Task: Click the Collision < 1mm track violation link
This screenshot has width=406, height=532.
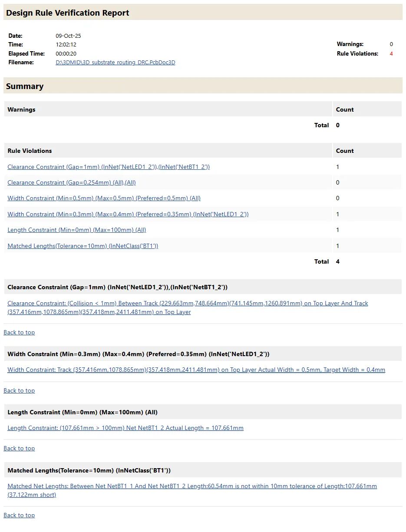Action: coord(188,304)
